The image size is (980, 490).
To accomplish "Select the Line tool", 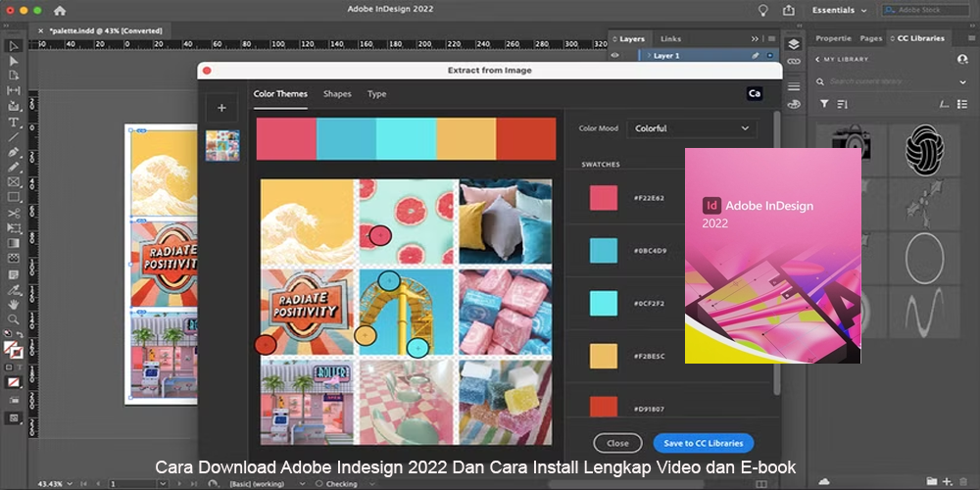I will (13, 137).
